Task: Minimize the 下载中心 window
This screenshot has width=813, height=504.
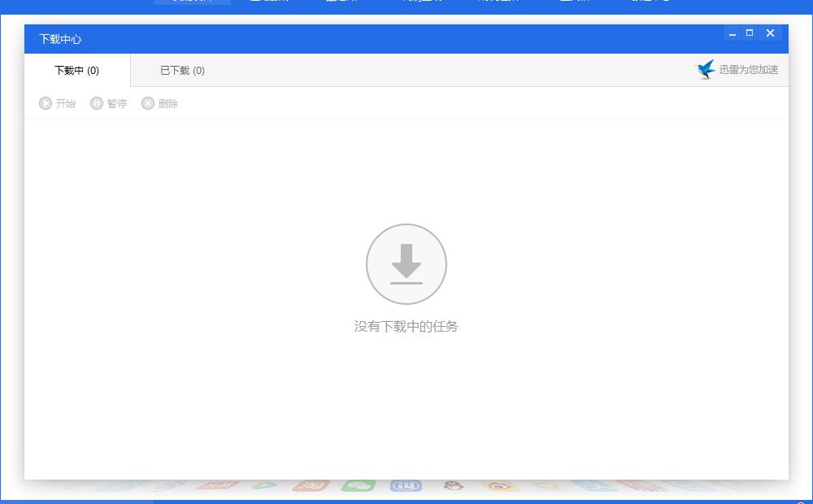Action: click(x=733, y=33)
